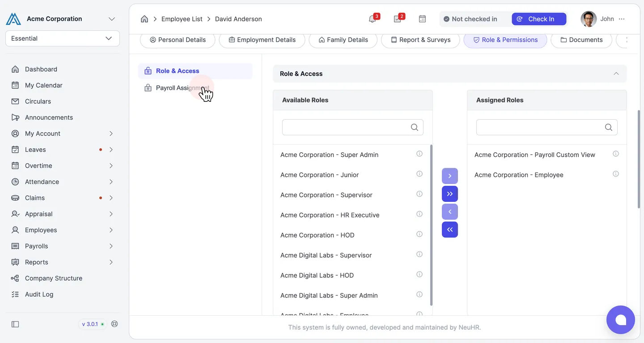Switch to Documents tab
The height and width of the screenshot is (343, 644).
click(x=581, y=40)
